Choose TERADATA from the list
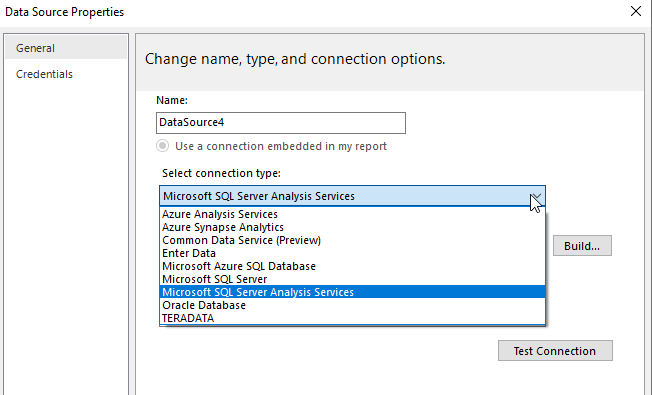This screenshot has height=395, width=652. tap(352, 318)
